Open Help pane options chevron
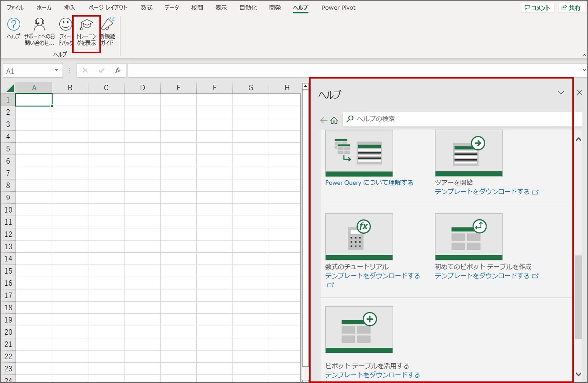This screenshot has height=383, width=588. pos(561,93)
